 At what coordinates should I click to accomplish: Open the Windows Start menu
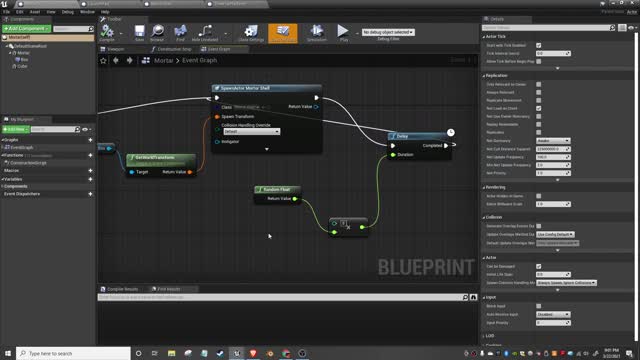point(8,353)
